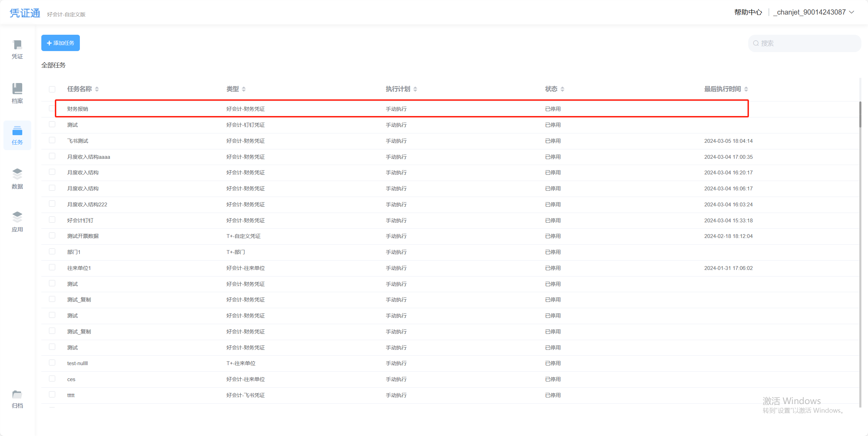Check the test-nullll row checkbox

point(52,363)
